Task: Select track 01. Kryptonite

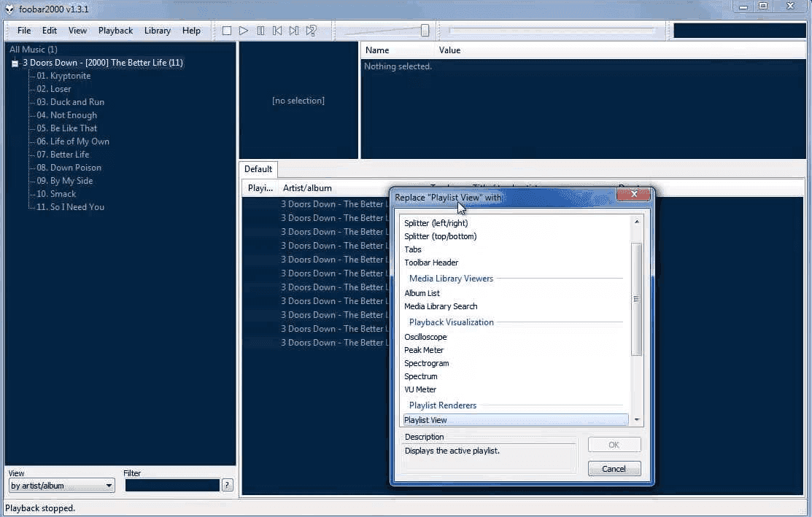Action: click(x=63, y=76)
